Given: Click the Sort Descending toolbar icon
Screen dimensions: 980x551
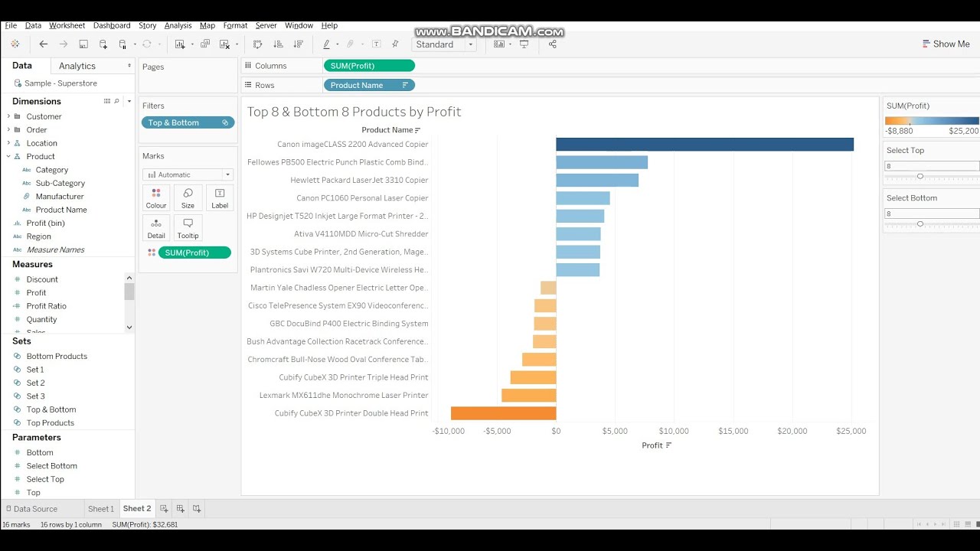Looking at the screenshot, I should pyautogui.click(x=298, y=44).
